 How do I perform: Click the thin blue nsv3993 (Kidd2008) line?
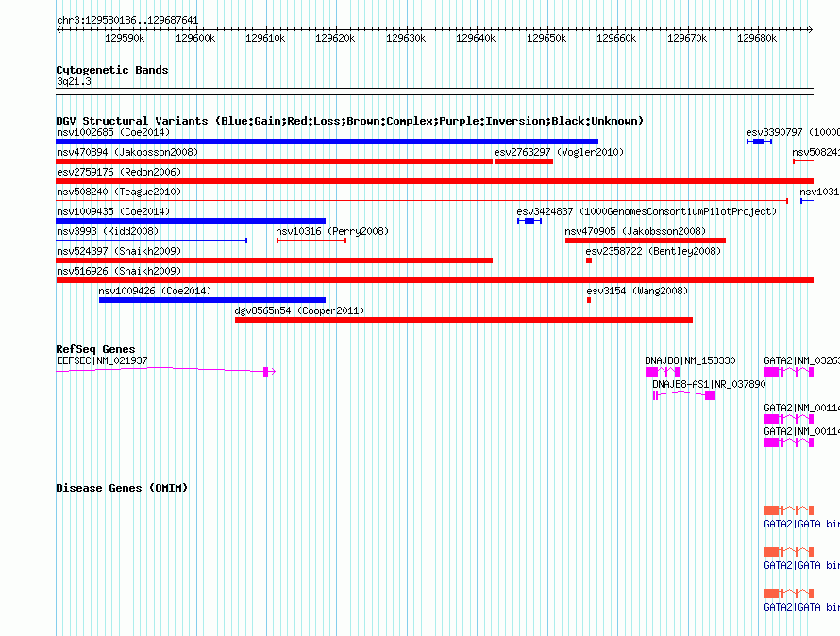tap(152, 241)
